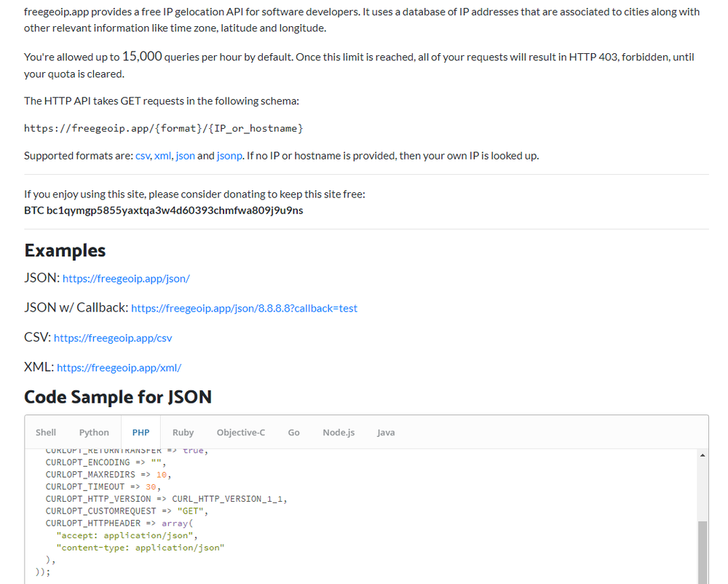728x584 pixels.
Task: Switch to the Python code tab
Action: click(x=94, y=432)
